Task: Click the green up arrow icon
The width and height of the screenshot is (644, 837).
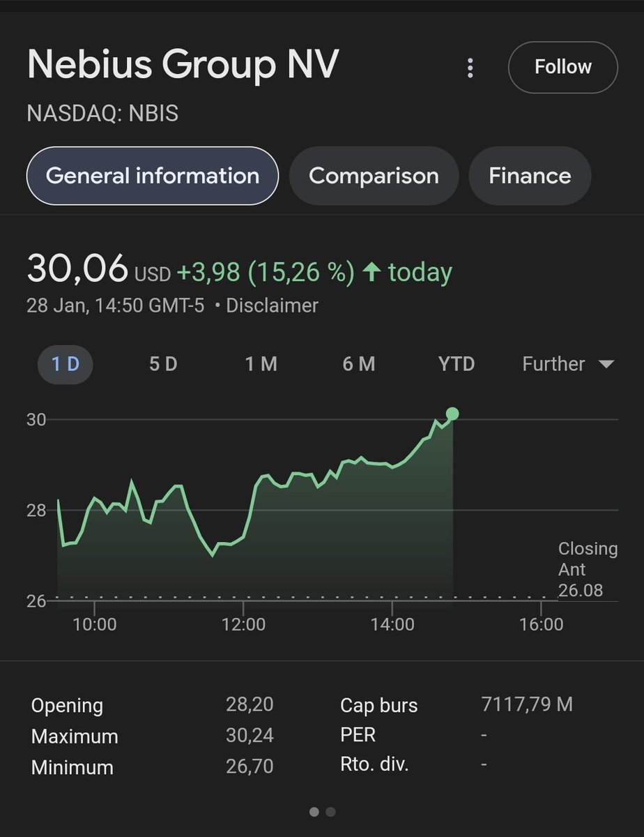Action: click(x=371, y=272)
